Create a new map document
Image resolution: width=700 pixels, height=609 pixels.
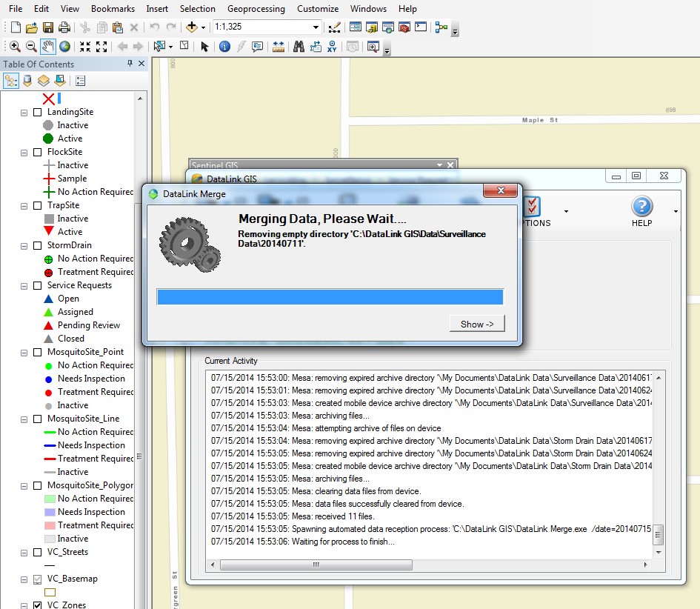[x=16, y=27]
